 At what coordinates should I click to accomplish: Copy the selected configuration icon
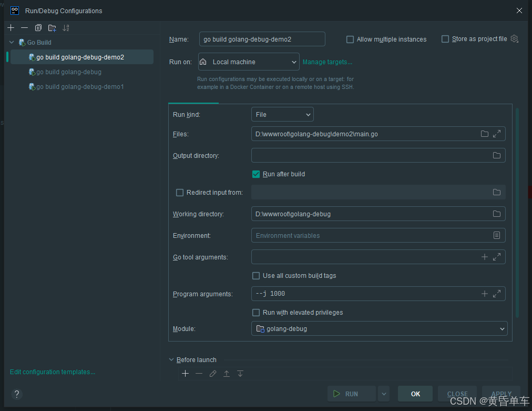(x=38, y=28)
